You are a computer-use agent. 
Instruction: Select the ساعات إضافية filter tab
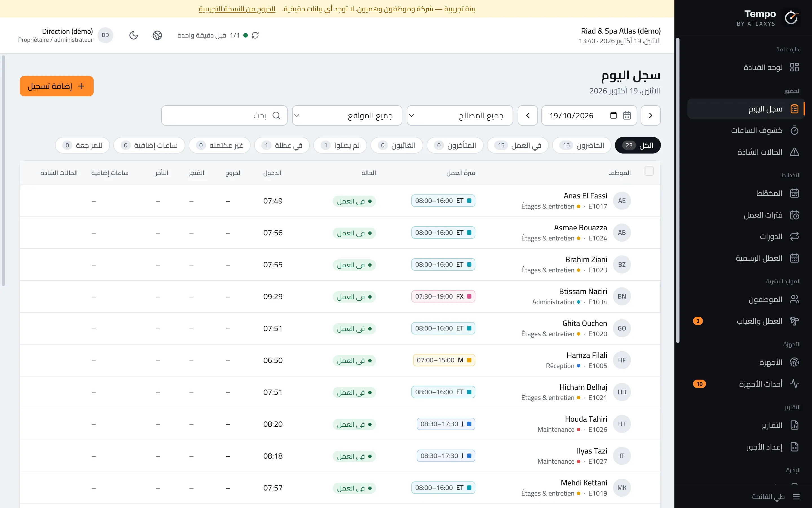(149, 145)
